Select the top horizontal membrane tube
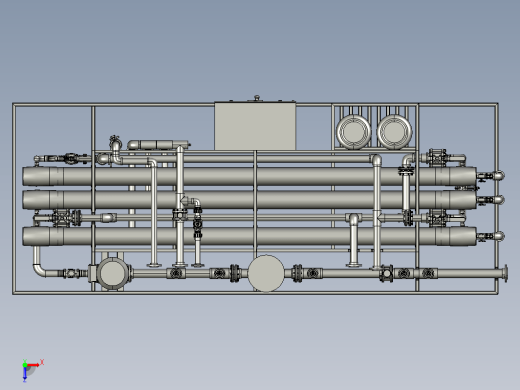This screenshot has width=520, height=390. tap(249, 176)
